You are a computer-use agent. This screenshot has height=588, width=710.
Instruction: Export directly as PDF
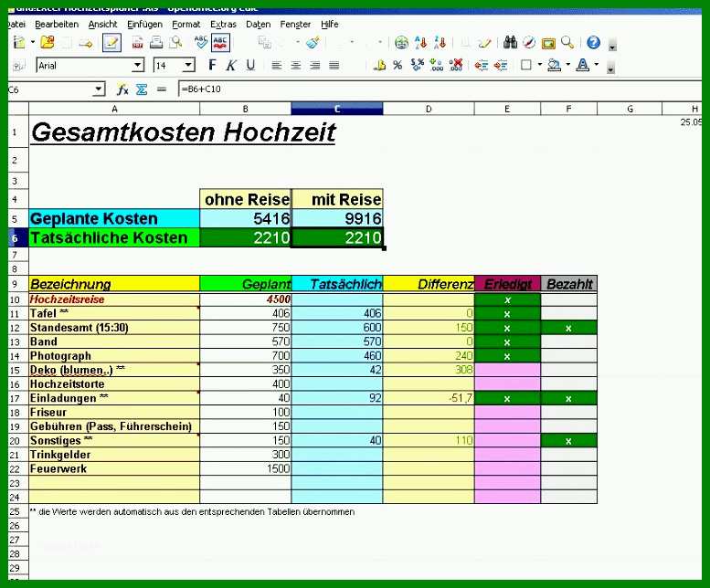pyautogui.click(x=138, y=43)
